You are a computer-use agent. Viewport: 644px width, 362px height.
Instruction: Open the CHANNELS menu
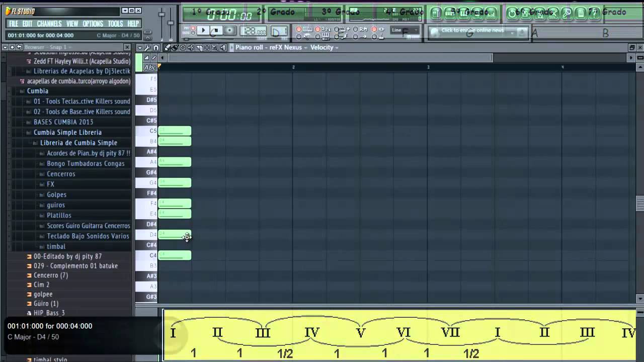[x=49, y=24]
